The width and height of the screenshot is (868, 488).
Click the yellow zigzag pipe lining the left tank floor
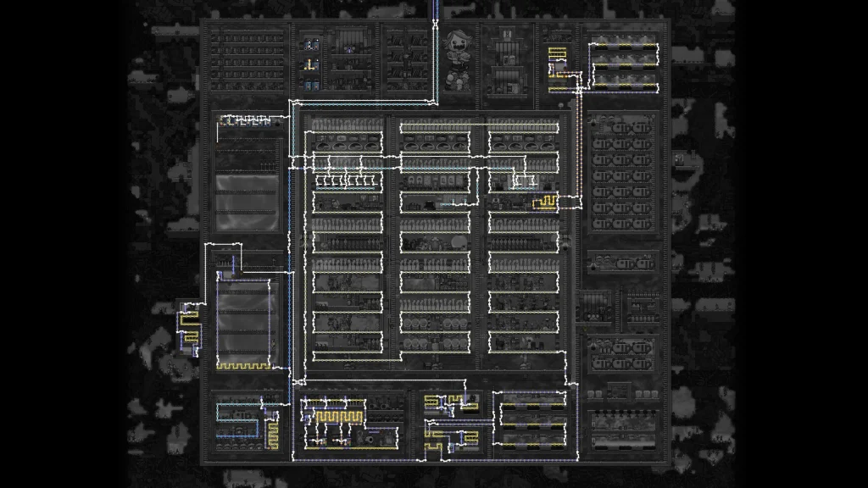243,366
